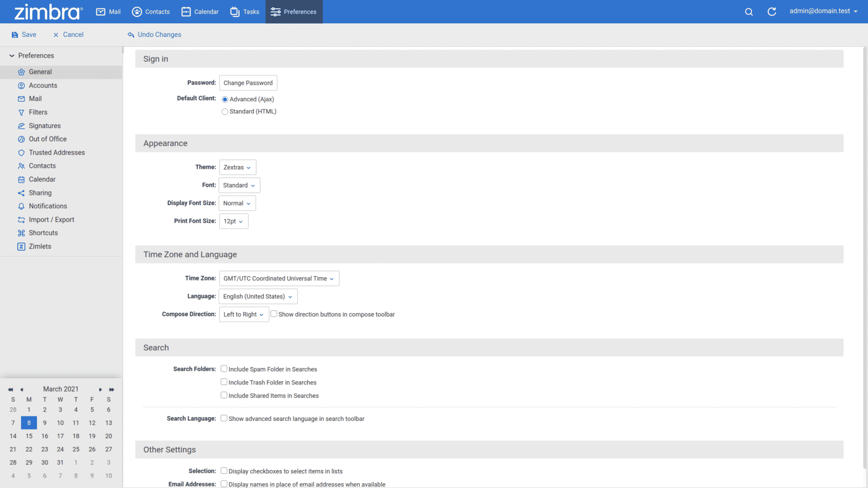Check Show direction buttons in compose toolbar
The height and width of the screenshot is (488, 868).
coord(274,313)
